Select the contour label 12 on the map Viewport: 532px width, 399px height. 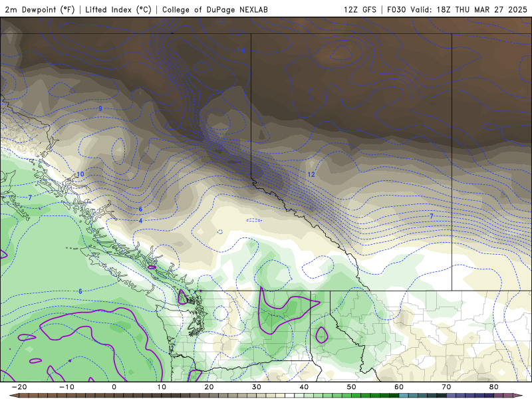click(x=311, y=174)
